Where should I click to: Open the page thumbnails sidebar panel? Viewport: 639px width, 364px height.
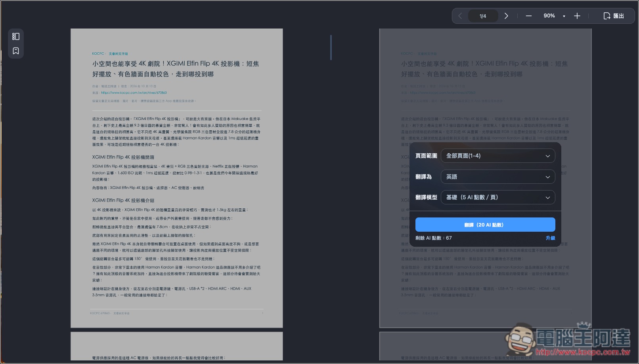point(16,36)
